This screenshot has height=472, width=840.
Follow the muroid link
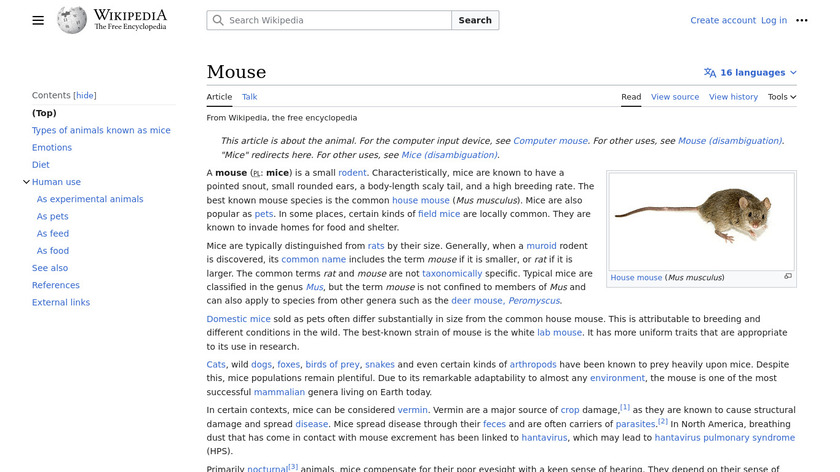pyautogui.click(x=541, y=246)
